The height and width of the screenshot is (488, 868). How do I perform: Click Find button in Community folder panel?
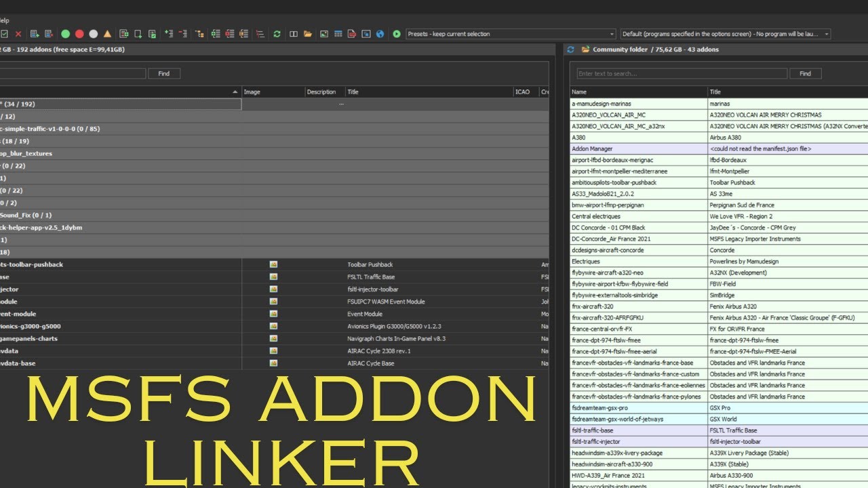[x=805, y=73]
